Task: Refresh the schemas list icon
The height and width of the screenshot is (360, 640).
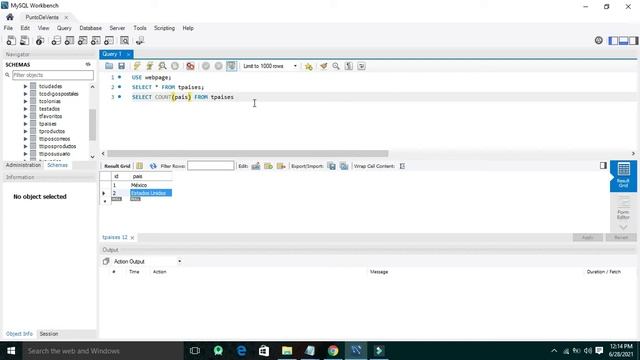Action: [88, 64]
